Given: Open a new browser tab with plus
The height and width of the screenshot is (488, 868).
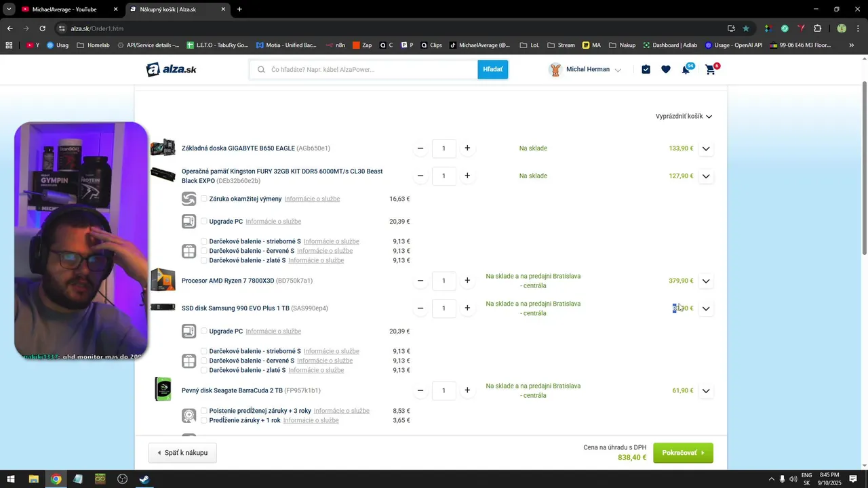Looking at the screenshot, I should (239, 9).
